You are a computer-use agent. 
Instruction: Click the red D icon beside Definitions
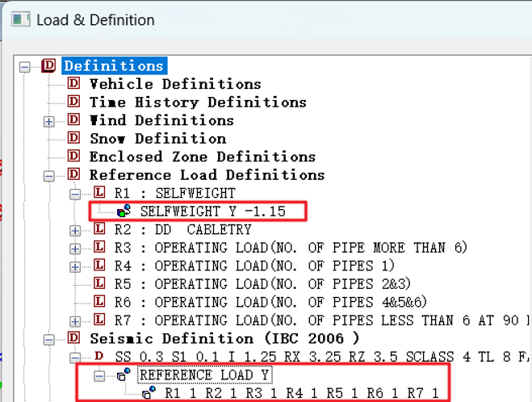click(48, 65)
